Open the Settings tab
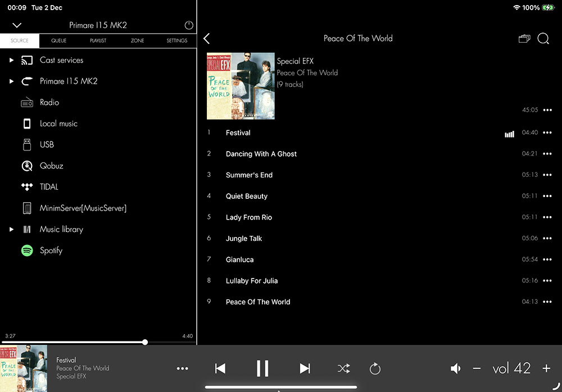 click(177, 41)
